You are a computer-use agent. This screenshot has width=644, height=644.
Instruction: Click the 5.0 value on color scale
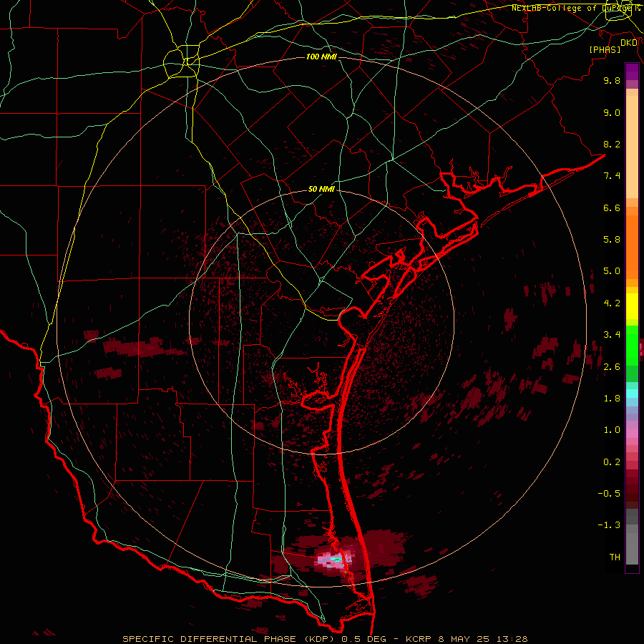612,271
